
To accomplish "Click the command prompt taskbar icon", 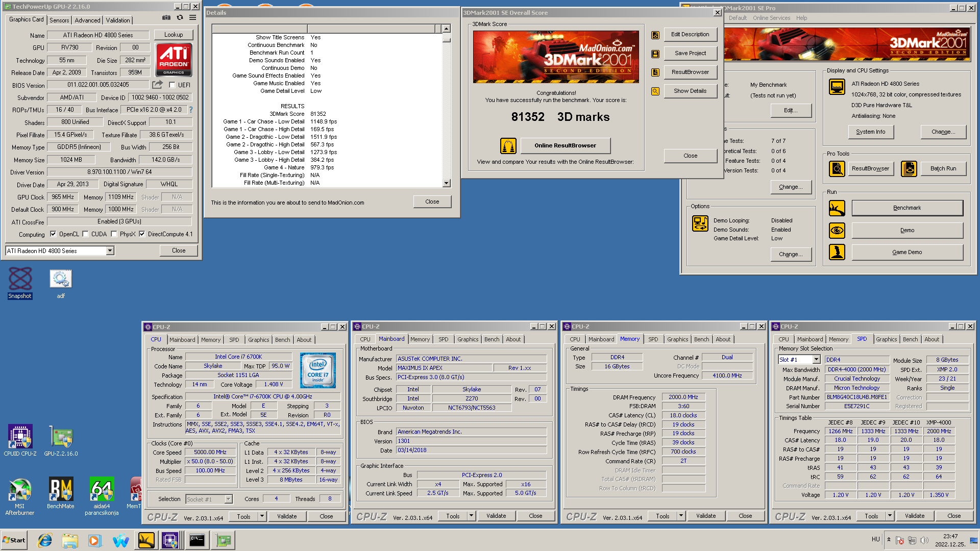I will 197,540.
